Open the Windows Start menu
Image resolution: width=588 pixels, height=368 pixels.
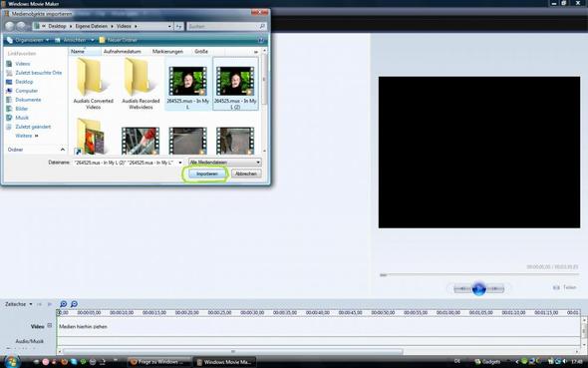click(11, 362)
